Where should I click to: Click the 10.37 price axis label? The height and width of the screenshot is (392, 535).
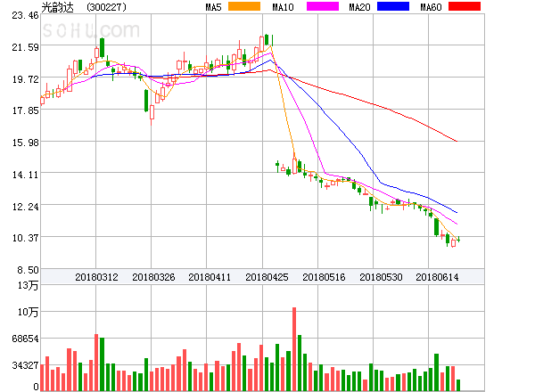pyautogui.click(x=25, y=238)
